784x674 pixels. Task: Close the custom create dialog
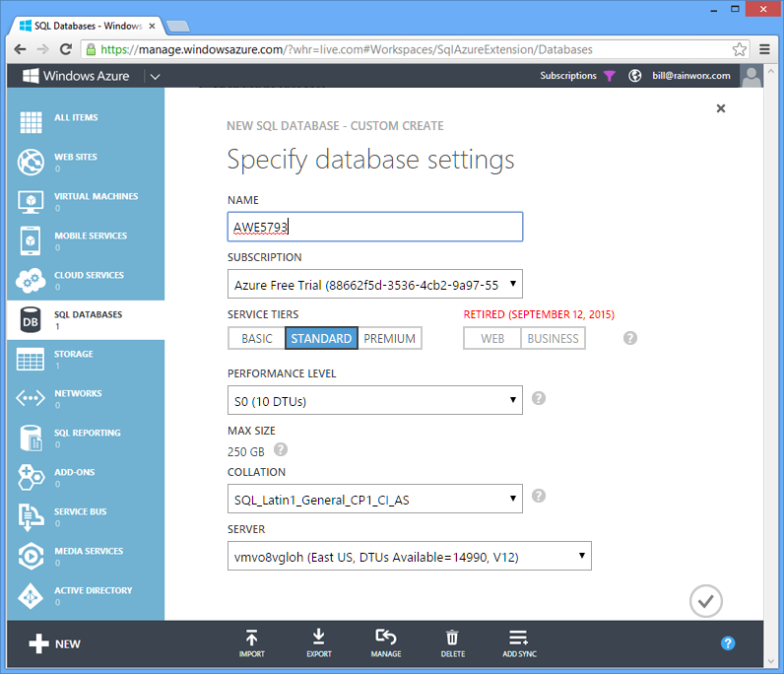[721, 108]
